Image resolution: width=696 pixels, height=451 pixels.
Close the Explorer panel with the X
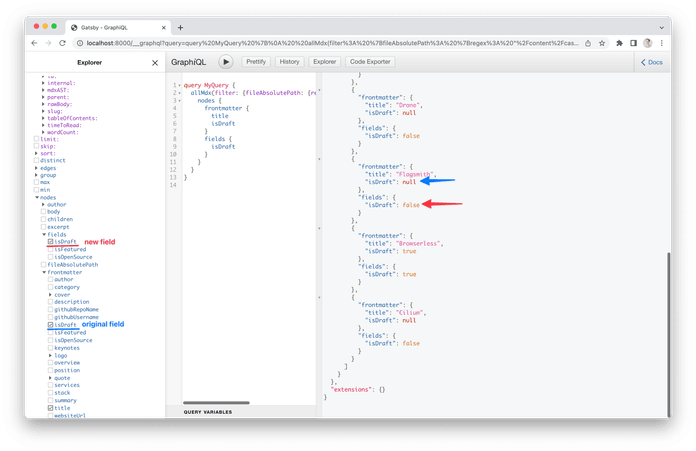tap(154, 62)
